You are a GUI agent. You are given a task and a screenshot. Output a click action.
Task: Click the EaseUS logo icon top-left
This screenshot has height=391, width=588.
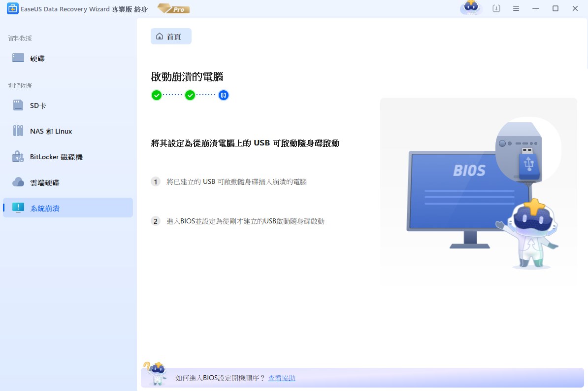click(12, 8)
